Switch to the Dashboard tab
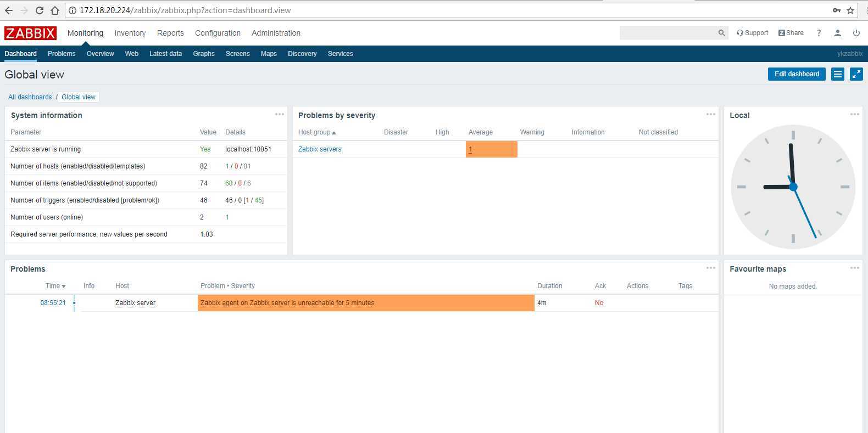Image resolution: width=868 pixels, height=433 pixels. click(x=20, y=54)
